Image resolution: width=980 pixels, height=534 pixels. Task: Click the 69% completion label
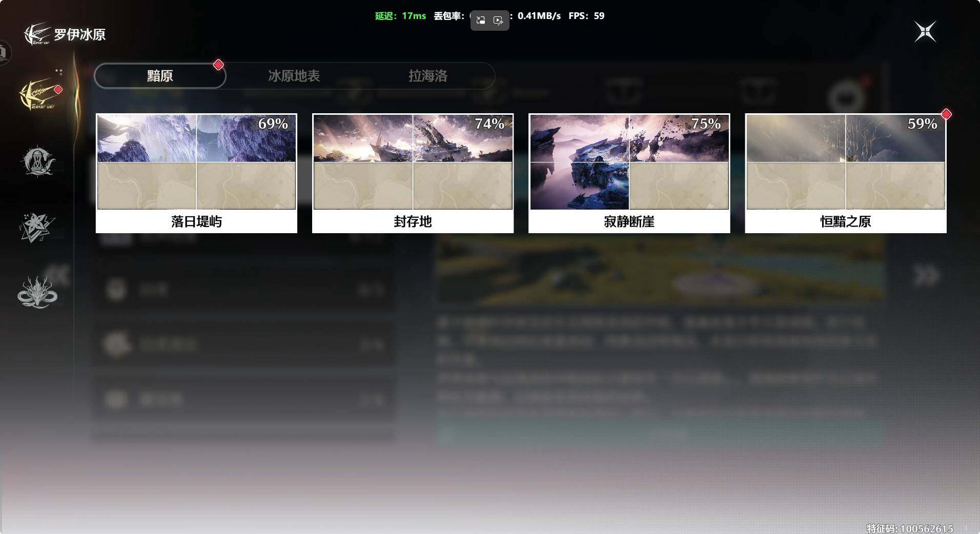[273, 124]
